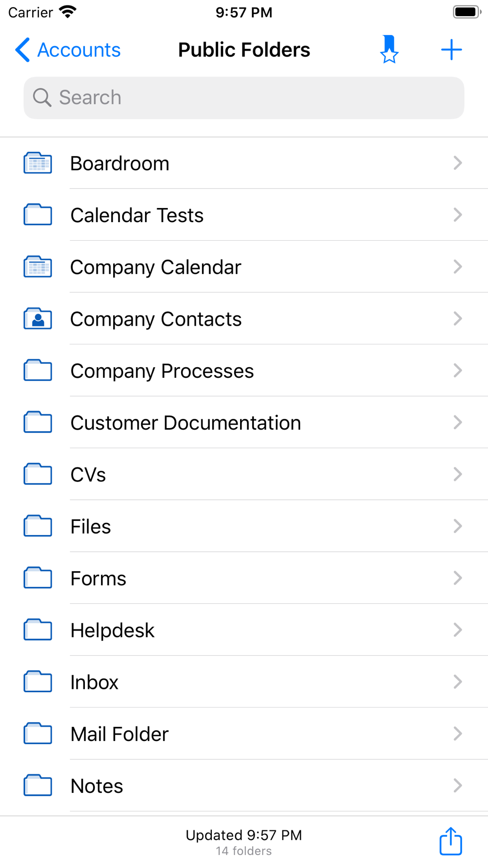Tap the Boardroom calendar folder icon
The width and height of the screenshot is (488, 868).
pyautogui.click(x=38, y=163)
